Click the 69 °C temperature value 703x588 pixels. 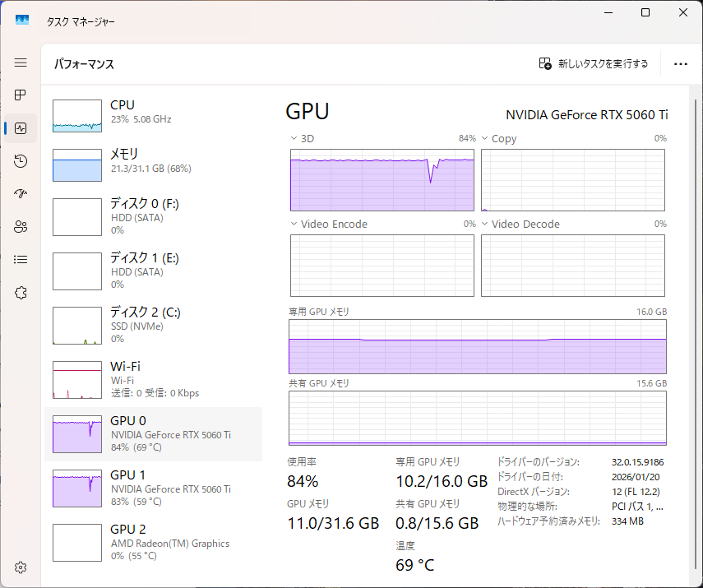(414, 565)
